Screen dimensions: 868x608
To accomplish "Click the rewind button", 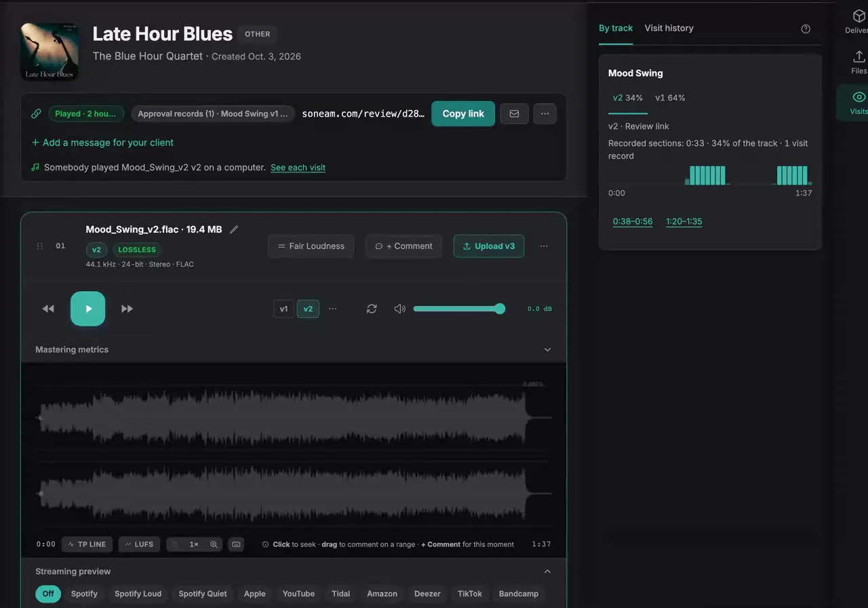I will click(x=48, y=309).
